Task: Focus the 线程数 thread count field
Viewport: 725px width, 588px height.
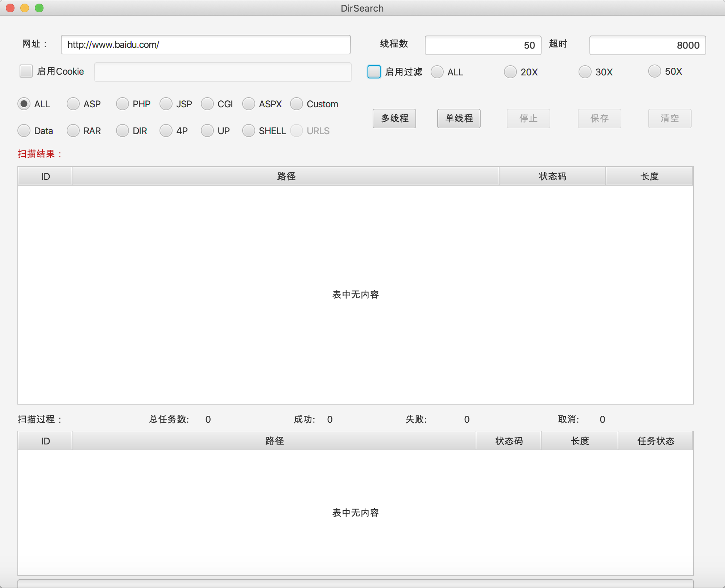Action: pyautogui.click(x=482, y=45)
